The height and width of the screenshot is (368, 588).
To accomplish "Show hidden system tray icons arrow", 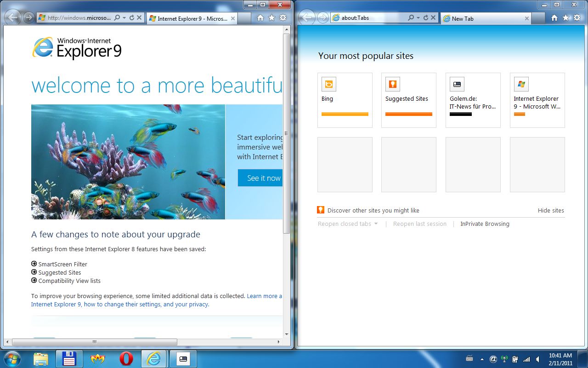I will [x=482, y=359].
